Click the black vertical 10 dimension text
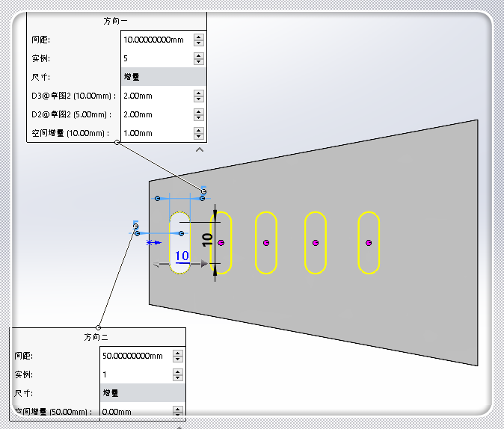 point(207,240)
